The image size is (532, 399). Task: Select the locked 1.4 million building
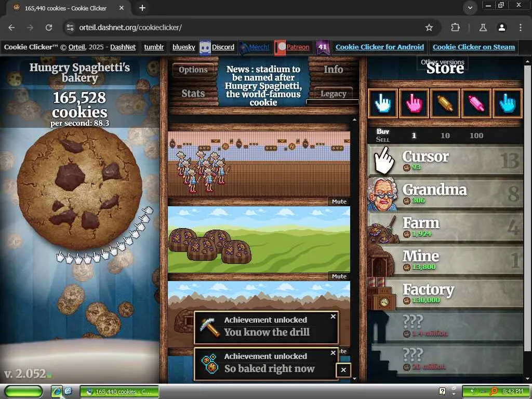[x=445, y=326]
